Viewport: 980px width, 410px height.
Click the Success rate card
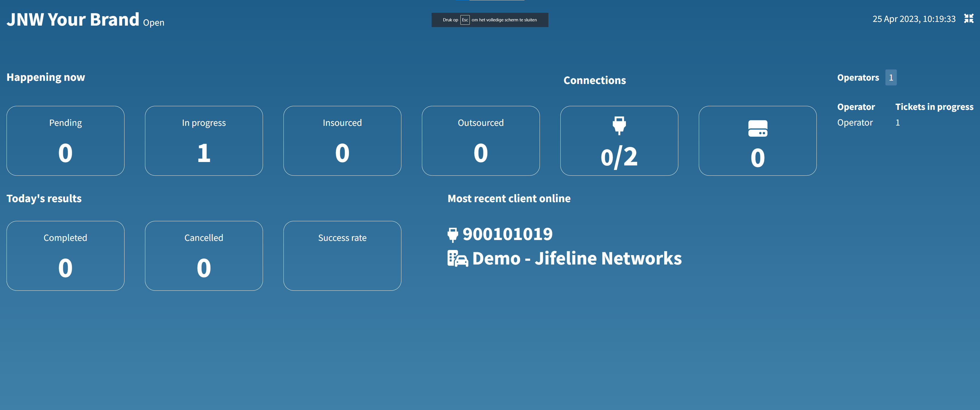pyautogui.click(x=342, y=256)
